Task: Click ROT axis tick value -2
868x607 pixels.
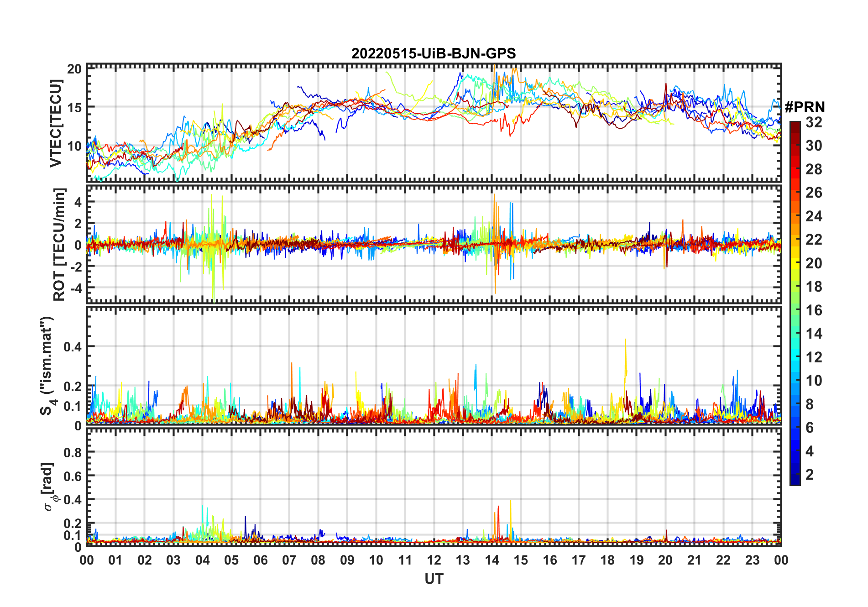Action: click(x=75, y=267)
